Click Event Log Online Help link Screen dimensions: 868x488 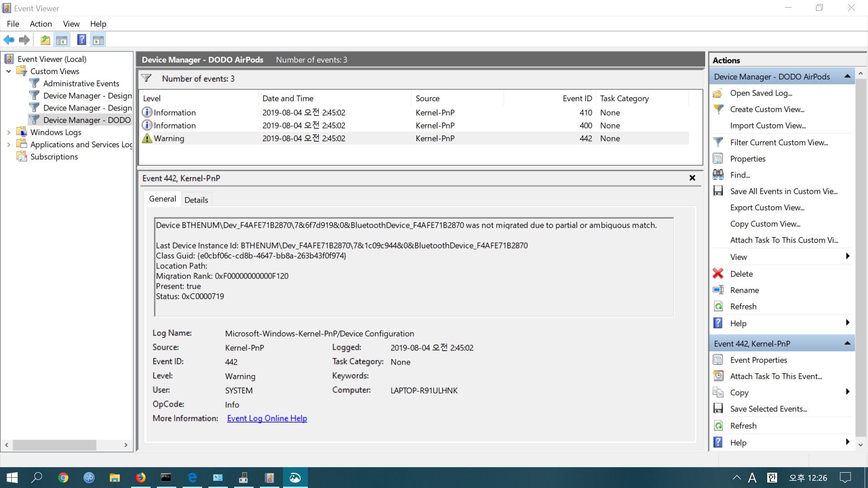point(267,418)
